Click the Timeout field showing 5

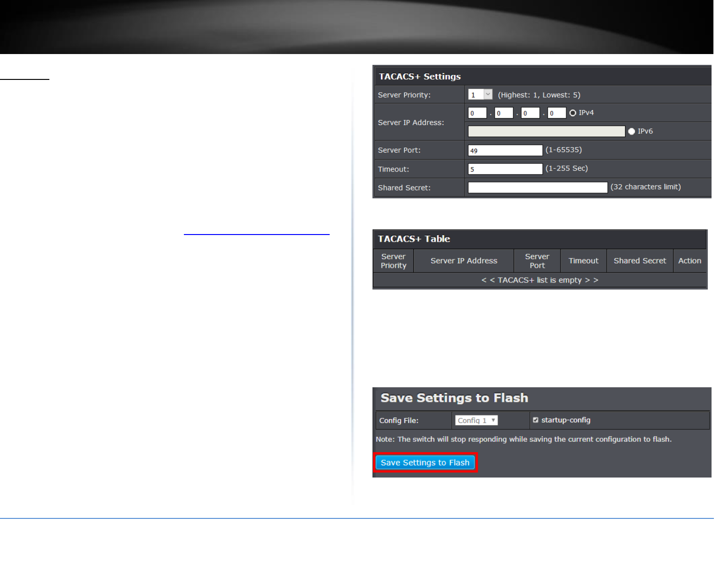click(506, 169)
